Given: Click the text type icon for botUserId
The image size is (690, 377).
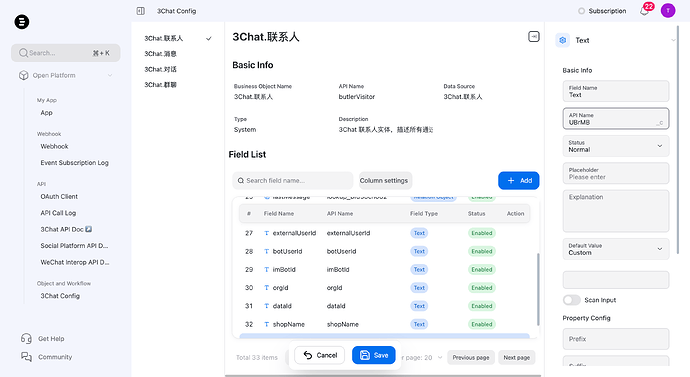Looking at the screenshot, I should click(x=266, y=251).
